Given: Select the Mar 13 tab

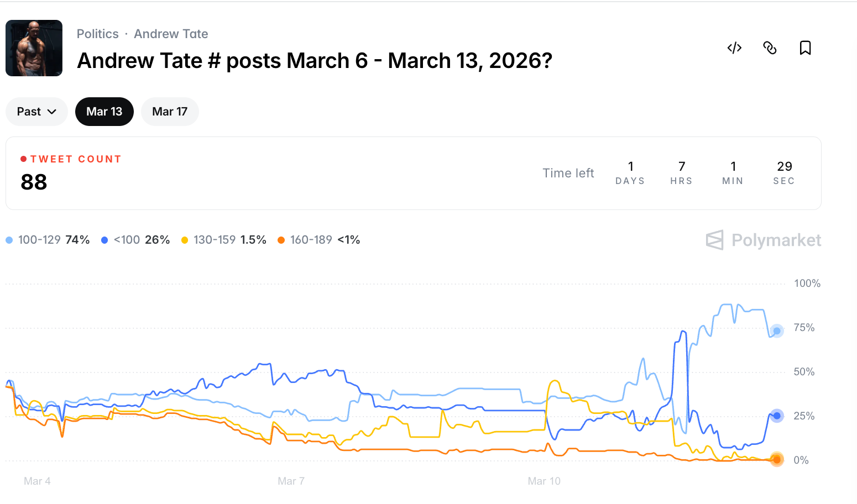Looking at the screenshot, I should 104,112.
